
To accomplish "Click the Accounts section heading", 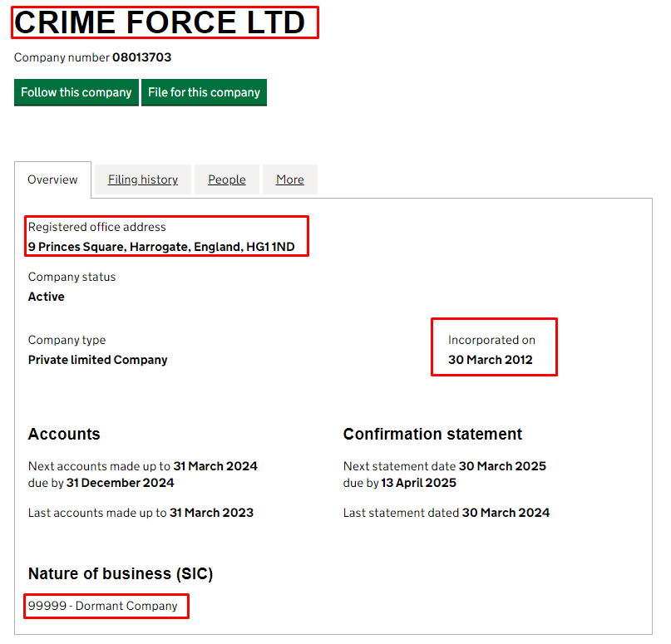I will (64, 434).
